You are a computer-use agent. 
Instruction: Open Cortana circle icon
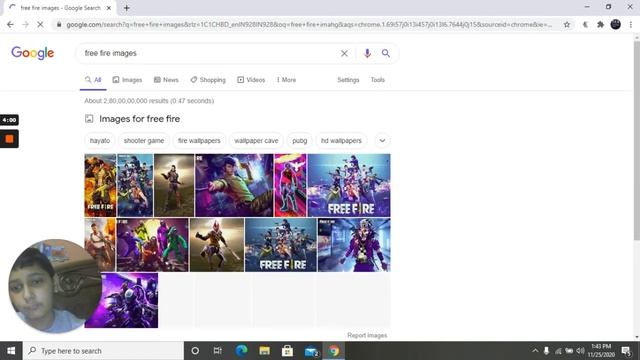[195, 351]
